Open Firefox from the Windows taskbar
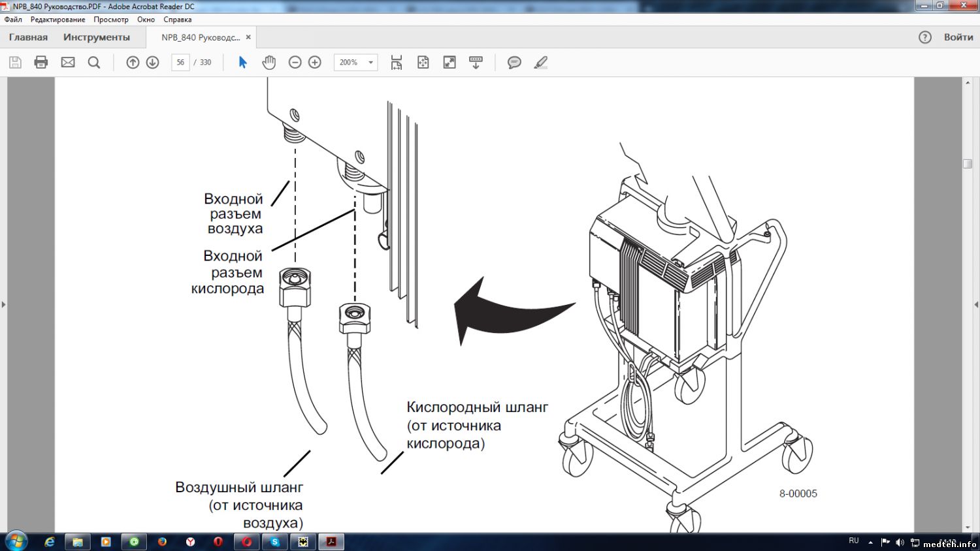The width and height of the screenshot is (980, 551). pyautogui.click(x=162, y=542)
